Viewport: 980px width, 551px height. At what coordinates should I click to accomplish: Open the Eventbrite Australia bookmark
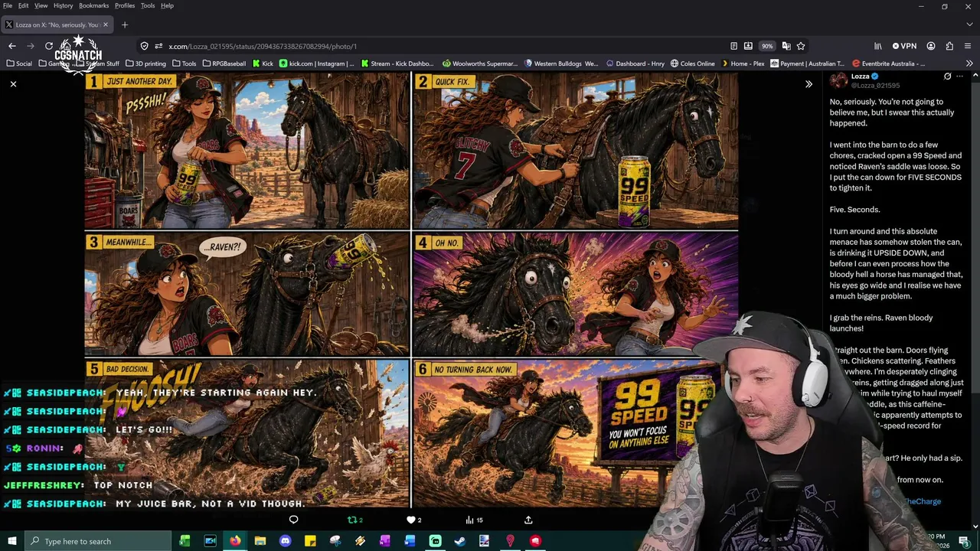(x=888, y=64)
